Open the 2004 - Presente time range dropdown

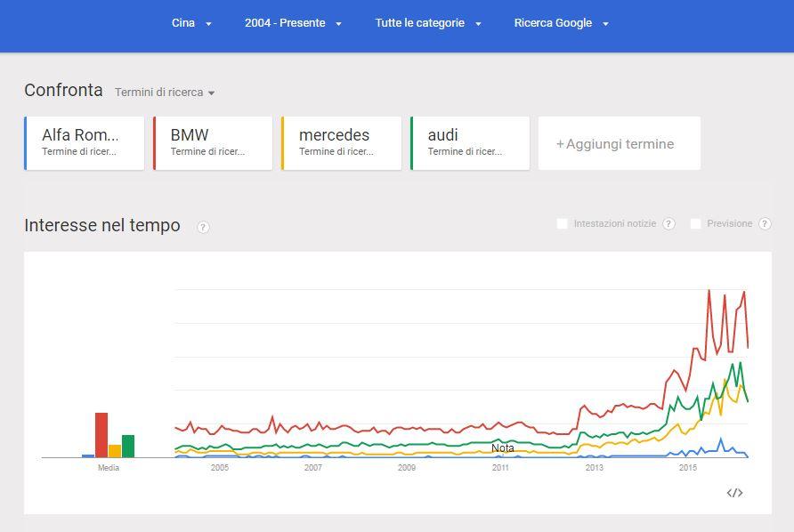[293, 23]
